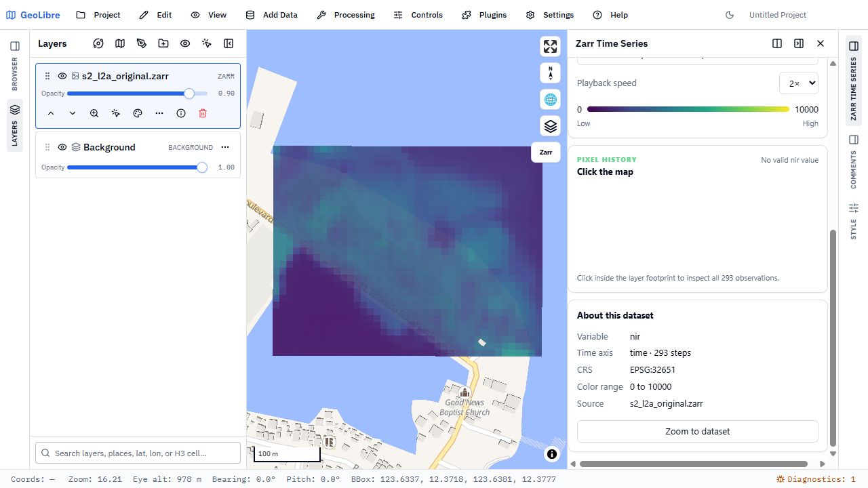This screenshot has height=488, width=868.
Task: Move s2_l2a_original.zarr layer down
Action: pos(73,113)
